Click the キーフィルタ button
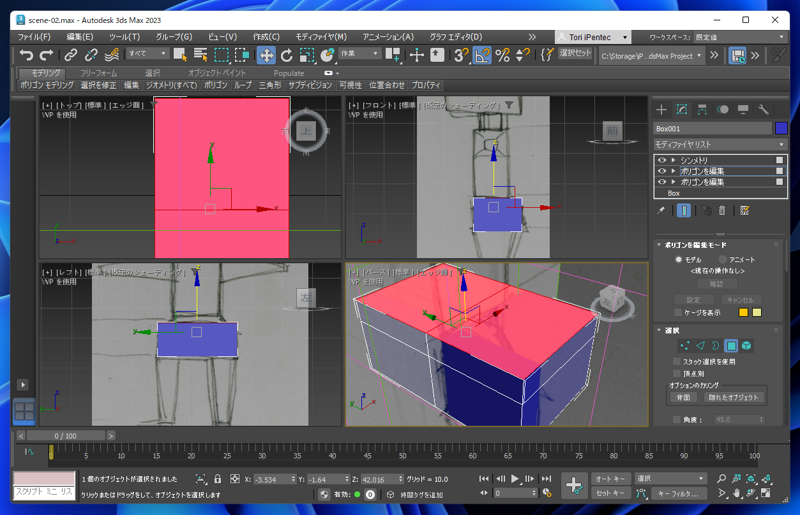The image size is (800, 515). tap(678, 494)
